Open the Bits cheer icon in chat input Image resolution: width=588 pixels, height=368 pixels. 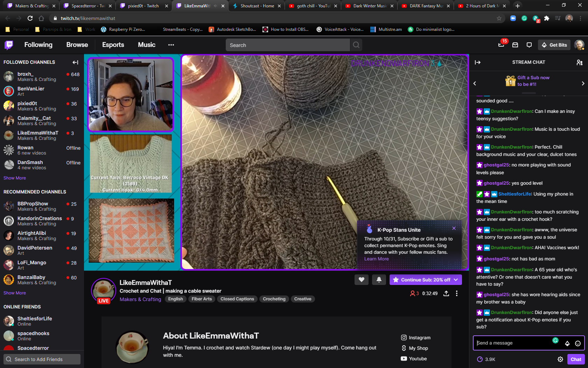click(x=567, y=343)
